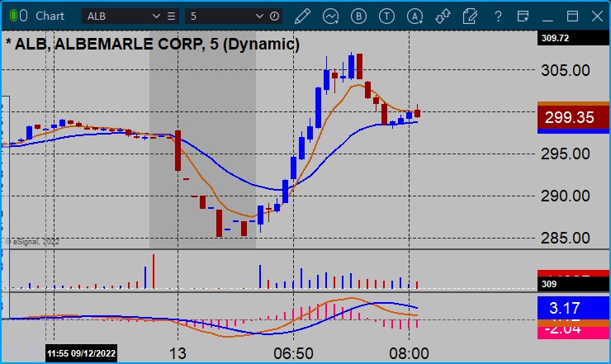The width and height of the screenshot is (611, 364).
Task: Open the chart studies line icon
Action: tap(331, 17)
